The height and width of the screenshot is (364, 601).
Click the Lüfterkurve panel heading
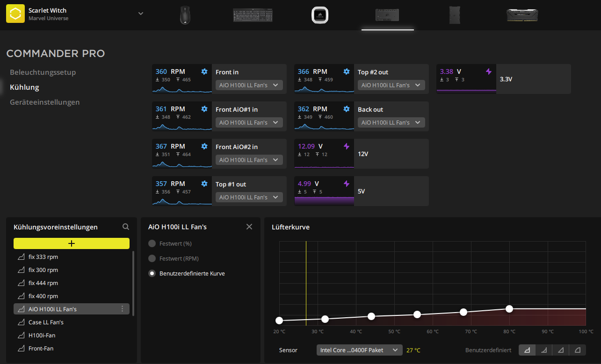coord(290,227)
